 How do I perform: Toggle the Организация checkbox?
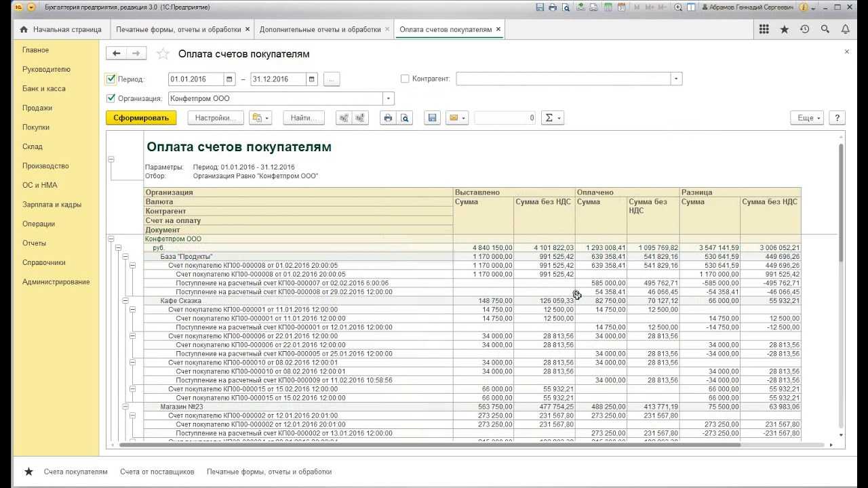(112, 98)
